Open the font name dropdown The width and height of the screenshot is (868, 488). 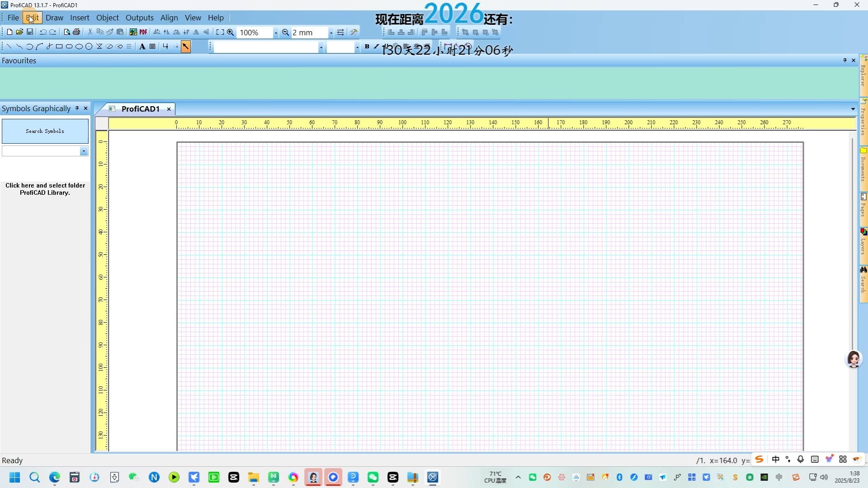click(321, 47)
